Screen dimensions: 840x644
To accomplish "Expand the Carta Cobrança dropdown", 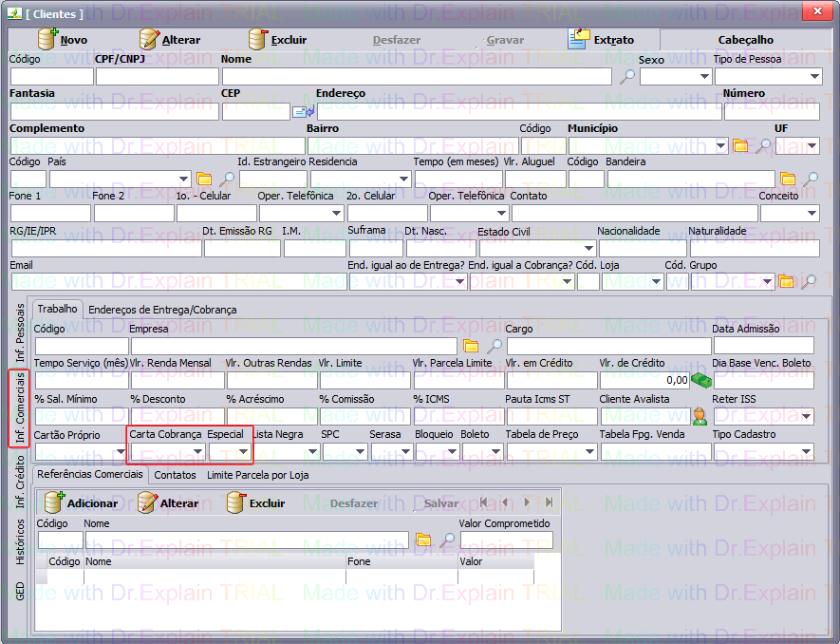I will click(x=196, y=452).
